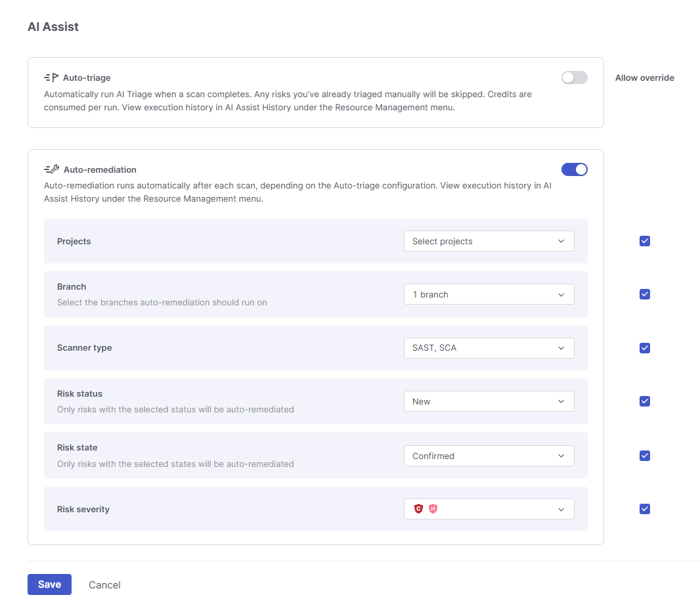The height and width of the screenshot is (616, 700).
Task: Click the Auto-triage section title
Action: [x=87, y=77]
